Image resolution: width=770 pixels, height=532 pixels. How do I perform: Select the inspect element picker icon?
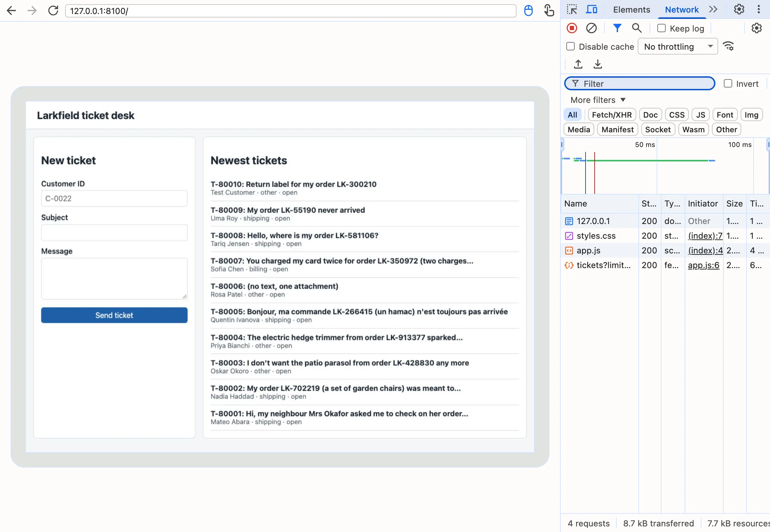click(572, 9)
